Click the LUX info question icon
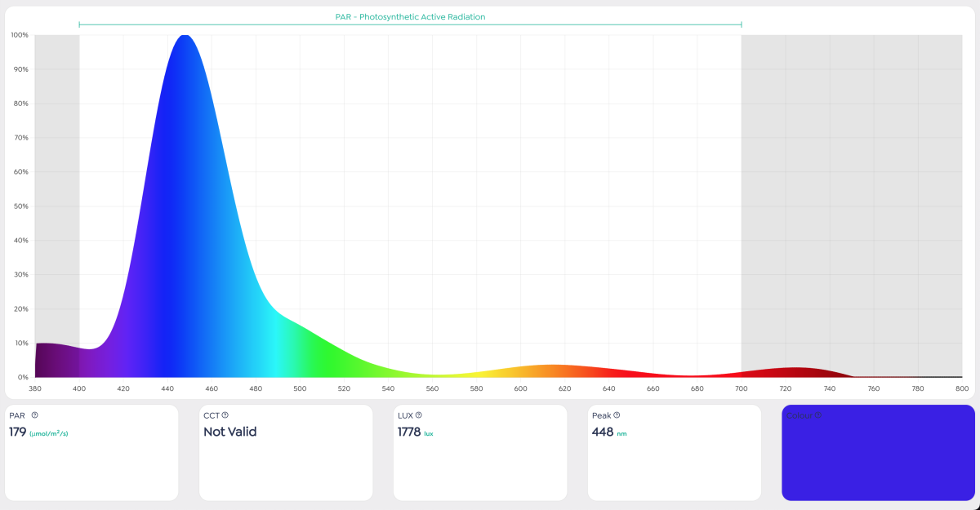The width and height of the screenshot is (980, 510). click(419, 415)
